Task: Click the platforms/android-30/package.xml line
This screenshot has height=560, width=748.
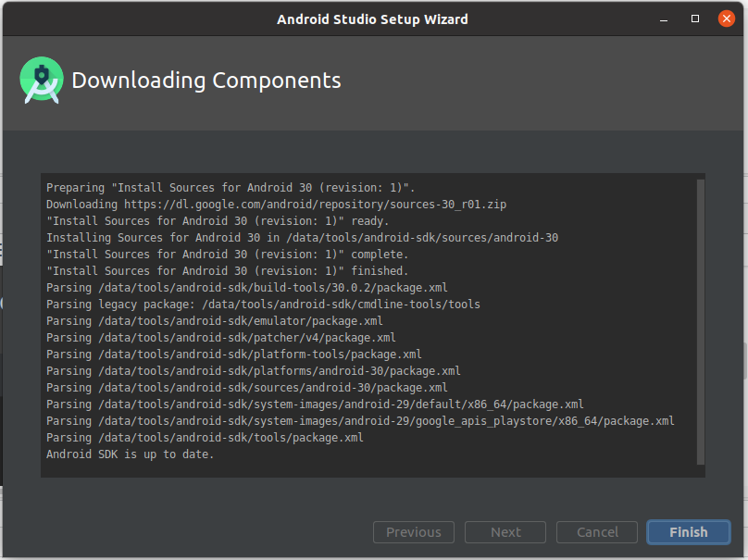Action: 254,371
